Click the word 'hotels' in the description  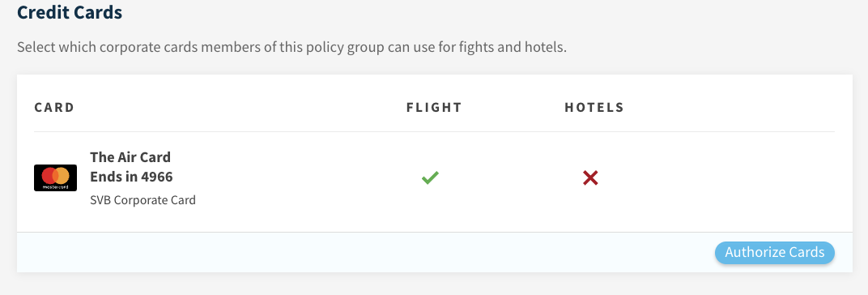coord(547,47)
